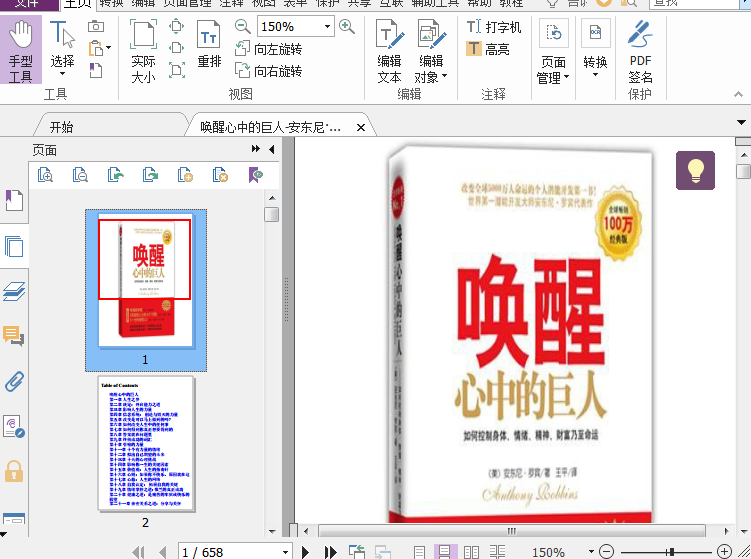
Task: Click the Fit Visible icon
Action: [177, 70]
